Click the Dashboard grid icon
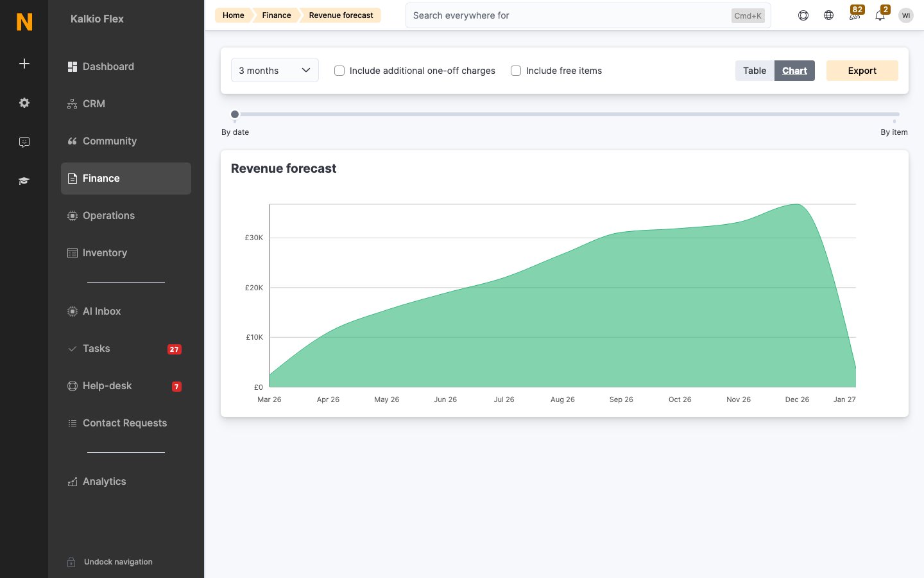 tap(73, 67)
